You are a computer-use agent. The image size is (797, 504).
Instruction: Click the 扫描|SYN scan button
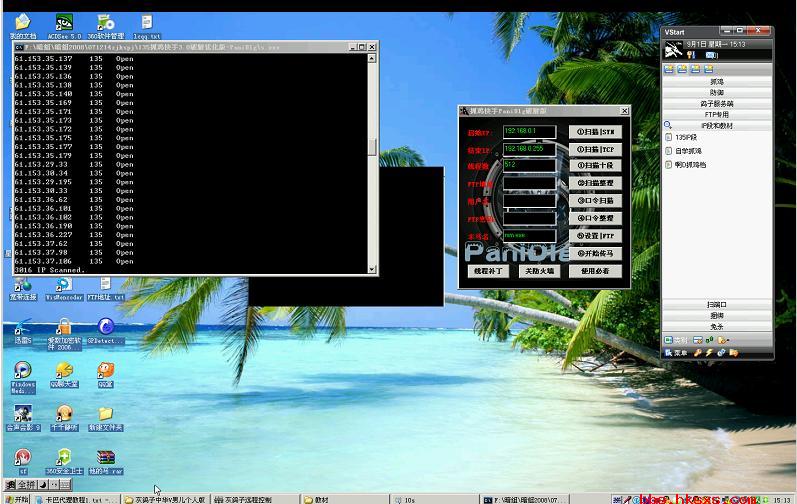pyautogui.click(x=596, y=132)
